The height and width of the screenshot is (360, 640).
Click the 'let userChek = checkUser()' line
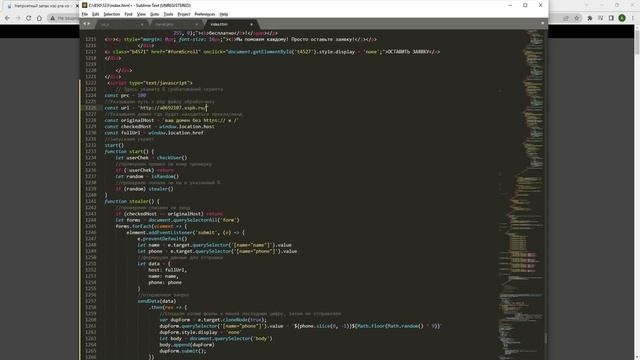(x=151, y=158)
